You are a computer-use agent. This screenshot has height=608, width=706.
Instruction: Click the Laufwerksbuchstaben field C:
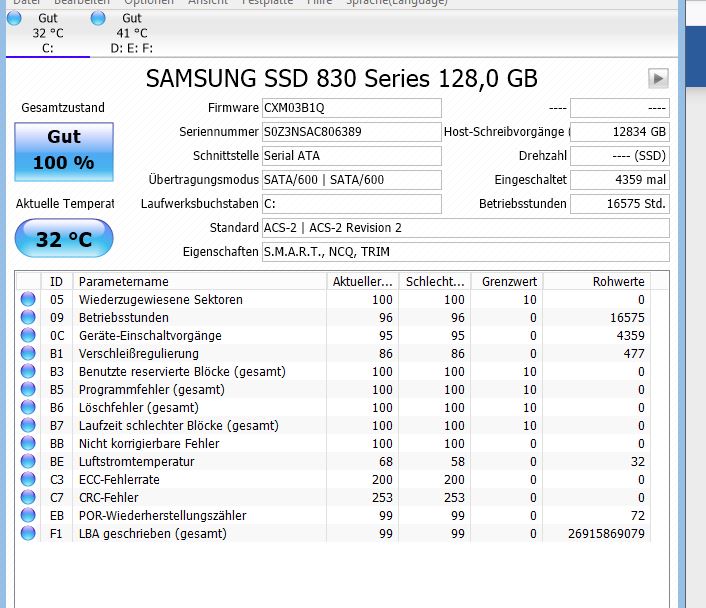pyautogui.click(x=352, y=204)
